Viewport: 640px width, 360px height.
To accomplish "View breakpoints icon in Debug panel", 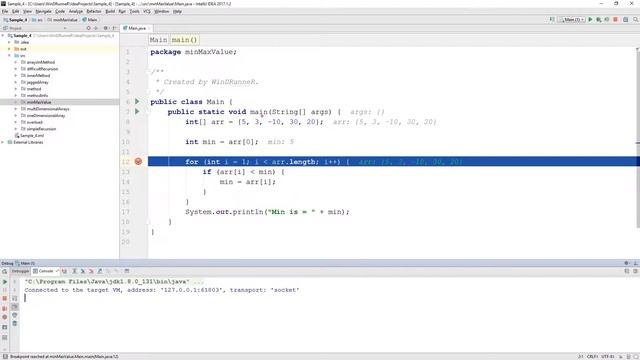I will click(x=5, y=308).
